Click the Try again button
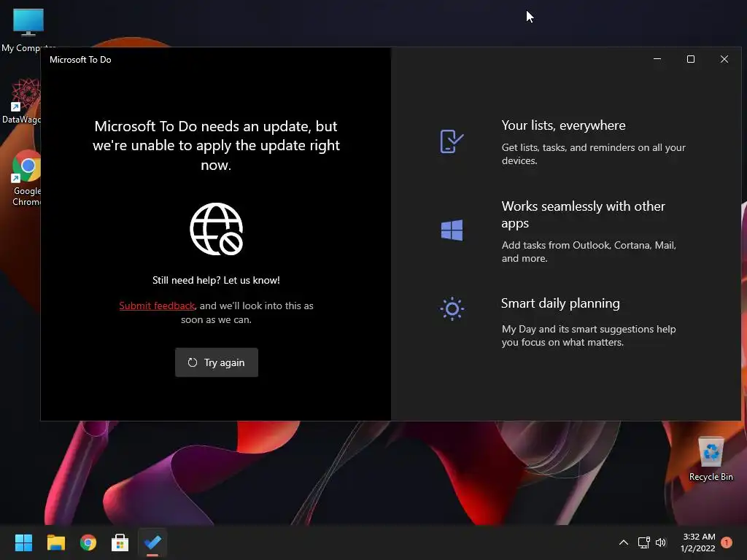The width and height of the screenshot is (747, 560). click(x=216, y=362)
